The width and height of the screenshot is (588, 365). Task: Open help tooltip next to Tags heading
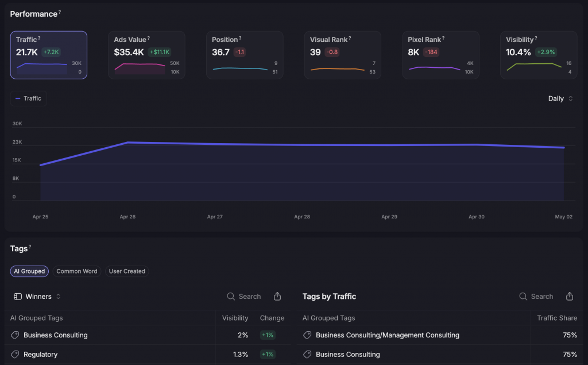tap(30, 247)
